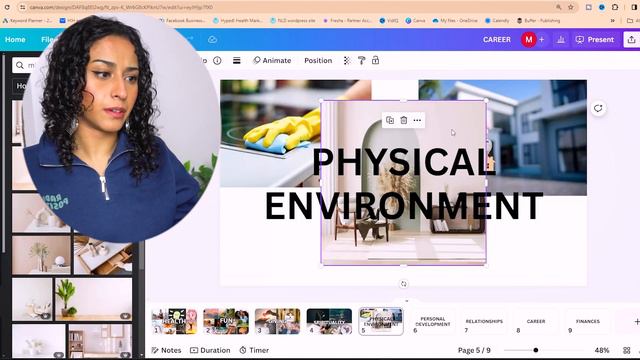This screenshot has width=640, height=360.
Task: Reload the page with the browser refresh icon
Action: [7, 7]
